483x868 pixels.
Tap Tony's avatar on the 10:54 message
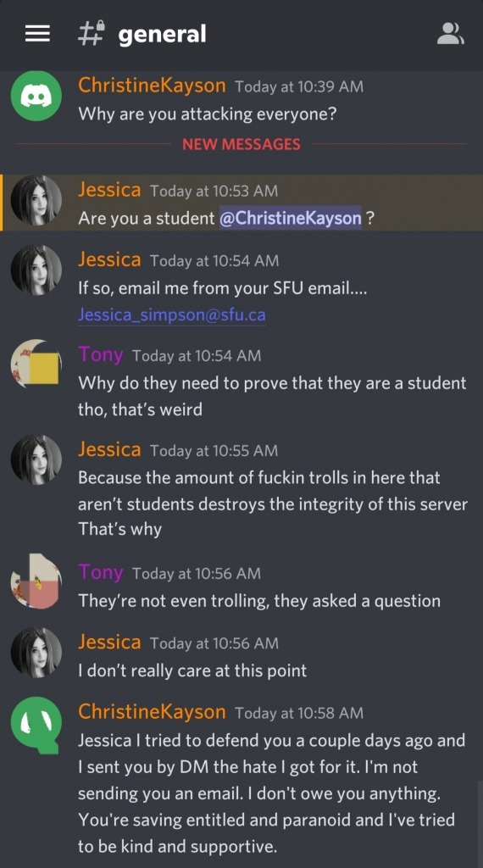tap(36, 364)
